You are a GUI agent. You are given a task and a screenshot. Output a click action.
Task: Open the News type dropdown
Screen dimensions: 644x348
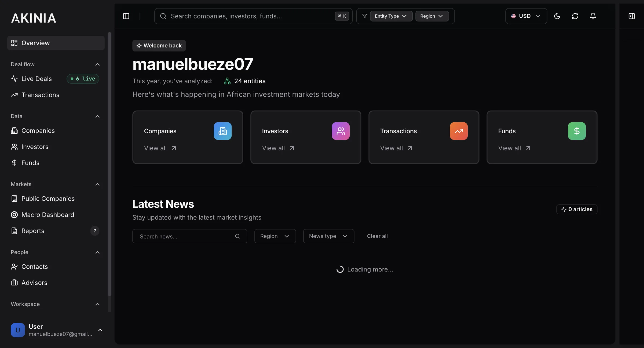pyautogui.click(x=328, y=236)
